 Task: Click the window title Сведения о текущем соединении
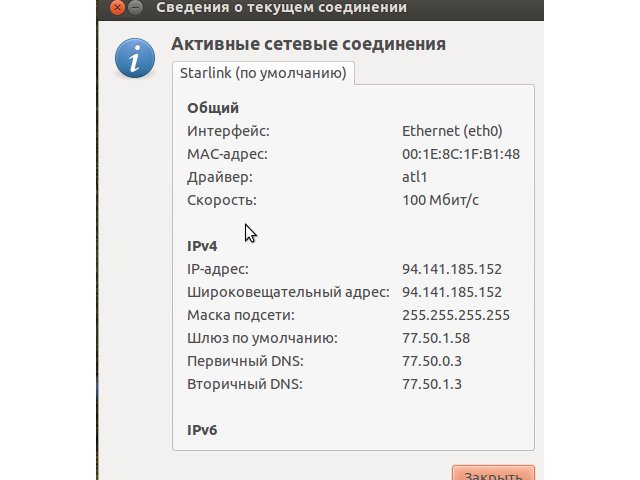pyautogui.click(x=281, y=7)
